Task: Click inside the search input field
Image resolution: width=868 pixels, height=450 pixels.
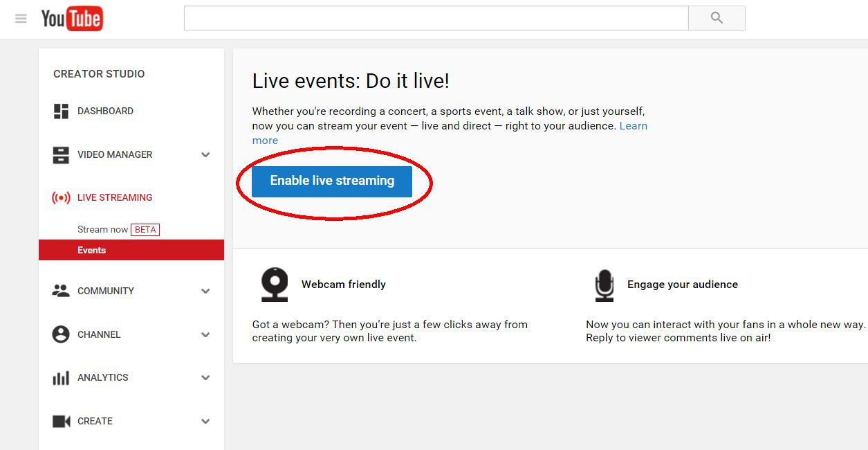Action: pos(436,18)
